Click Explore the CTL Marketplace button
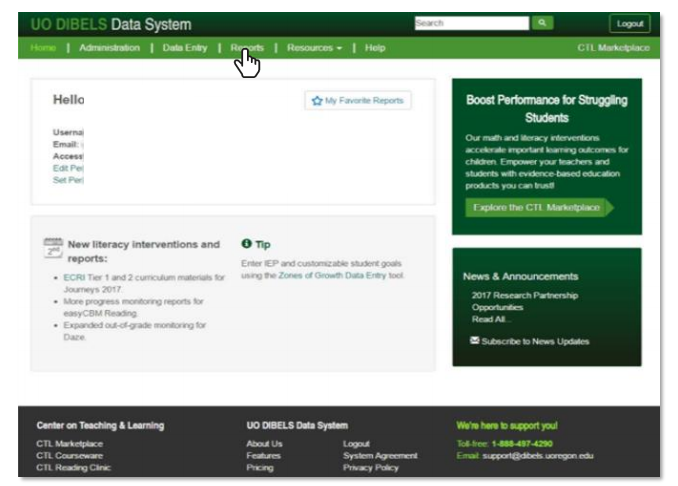Viewport: 678px width, 486px height. coord(539,208)
